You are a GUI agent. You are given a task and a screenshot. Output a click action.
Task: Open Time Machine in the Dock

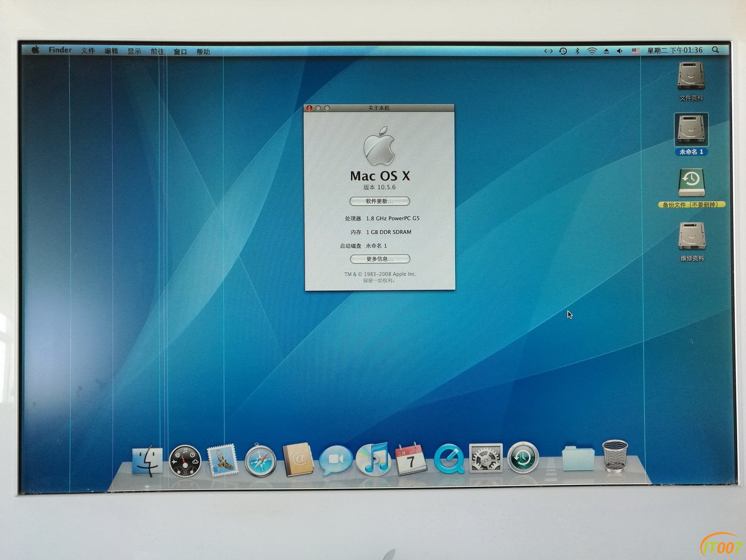tap(523, 458)
